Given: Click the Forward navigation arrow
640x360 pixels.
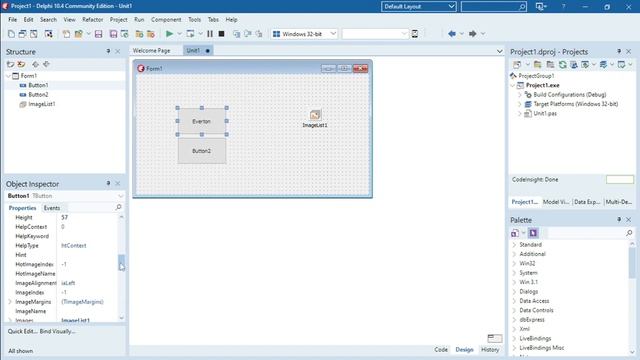Looking at the screenshot, I should click(473, 34).
